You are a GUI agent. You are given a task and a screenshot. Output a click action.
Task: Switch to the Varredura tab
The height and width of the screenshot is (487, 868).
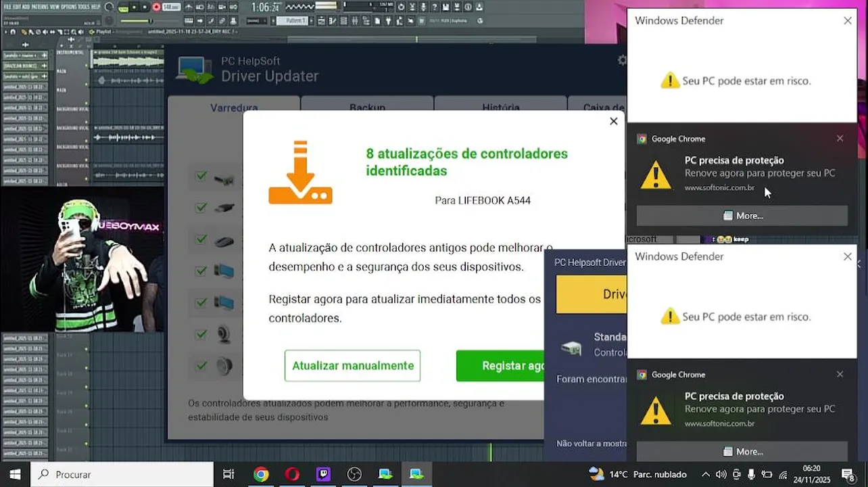tap(234, 106)
